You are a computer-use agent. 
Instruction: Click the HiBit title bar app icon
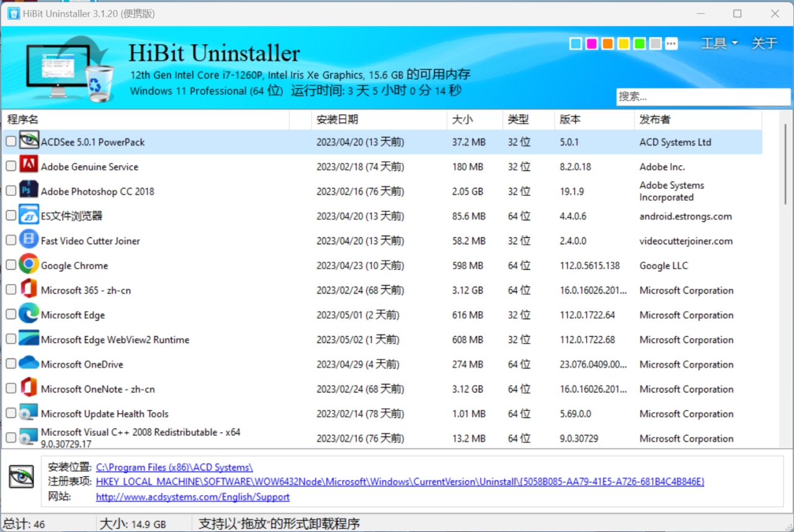point(14,13)
